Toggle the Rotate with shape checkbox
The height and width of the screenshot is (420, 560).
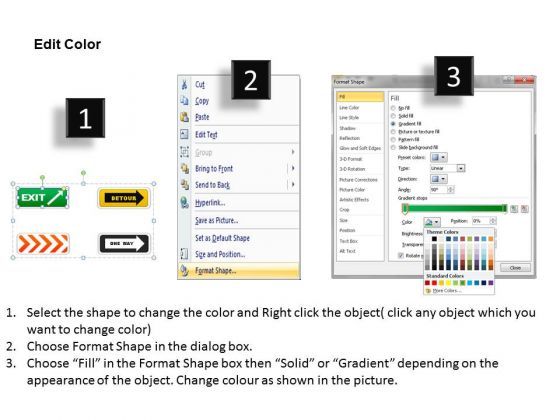coord(401,255)
